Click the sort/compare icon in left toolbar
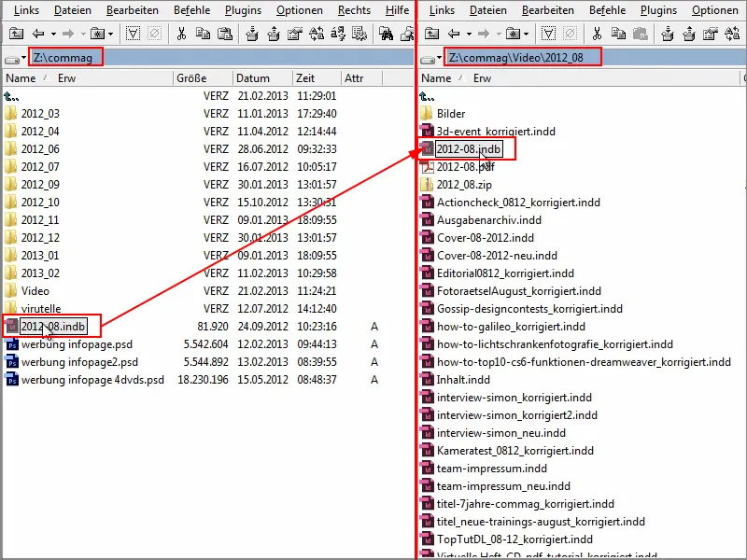Image resolution: width=747 pixels, height=560 pixels. 338,34
